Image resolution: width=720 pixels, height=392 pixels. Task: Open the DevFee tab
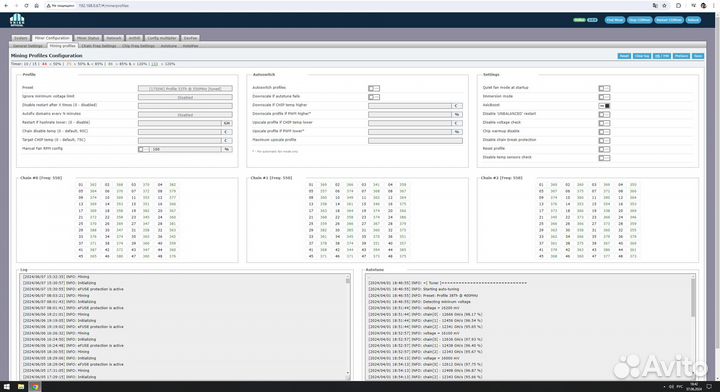[x=190, y=38]
